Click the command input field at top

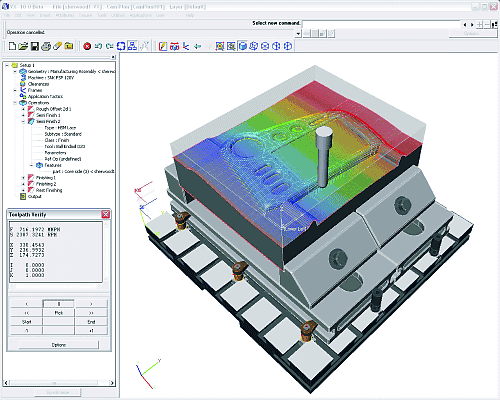pos(381,24)
